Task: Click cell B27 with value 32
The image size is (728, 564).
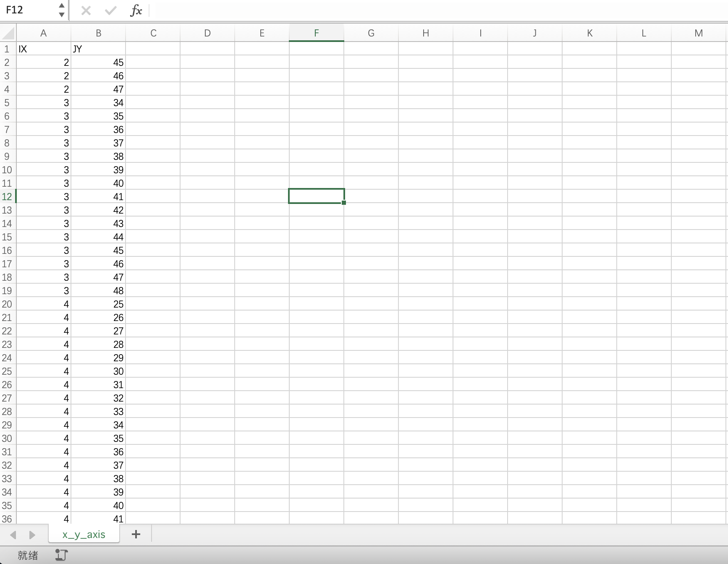Action: tap(98, 398)
